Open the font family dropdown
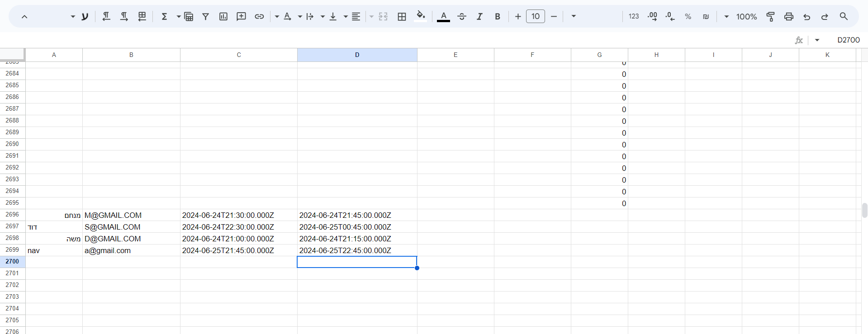868x334 pixels. [574, 16]
